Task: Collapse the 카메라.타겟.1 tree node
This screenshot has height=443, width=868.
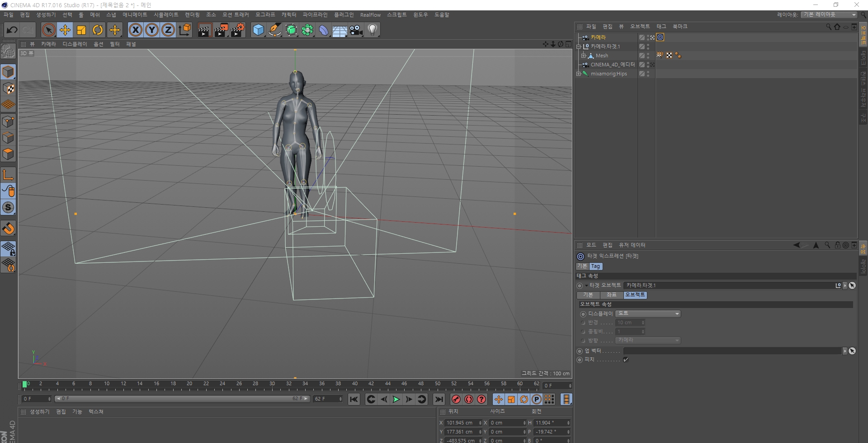Action: point(578,47)
